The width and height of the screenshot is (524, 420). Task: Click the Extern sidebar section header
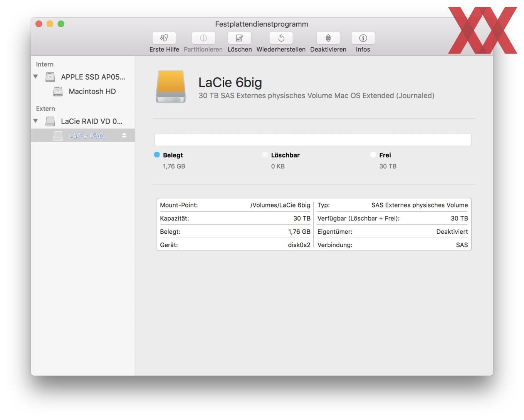(x=45, y=109)
